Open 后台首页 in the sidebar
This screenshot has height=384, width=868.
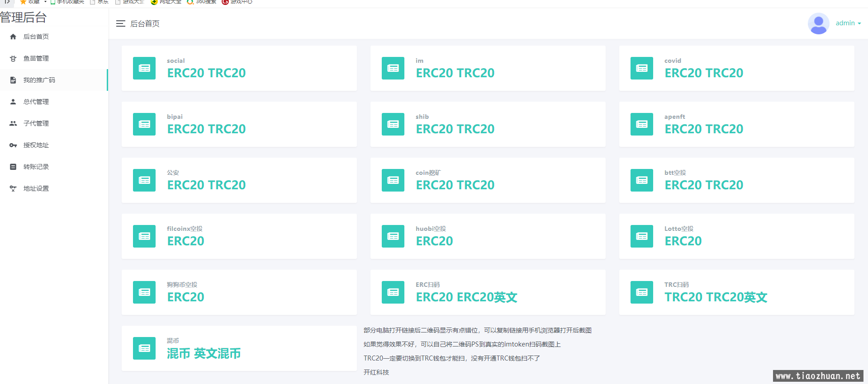click(54, 37)
